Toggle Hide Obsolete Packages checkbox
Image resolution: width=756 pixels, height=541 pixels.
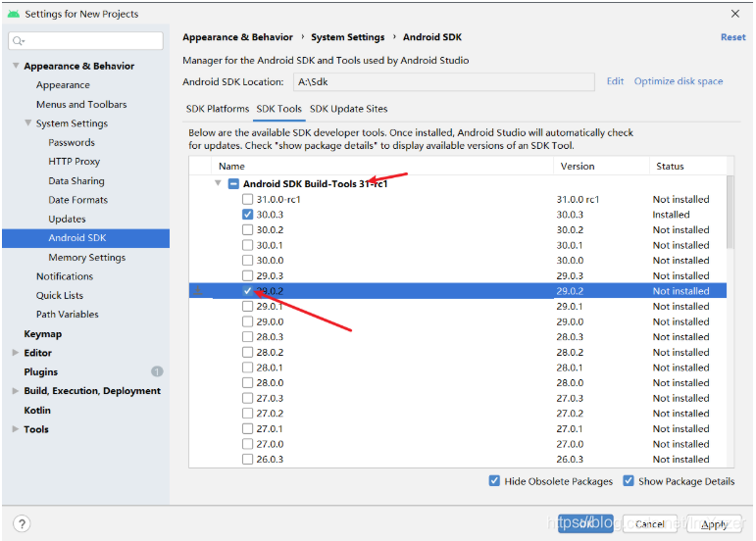[494, 481]
